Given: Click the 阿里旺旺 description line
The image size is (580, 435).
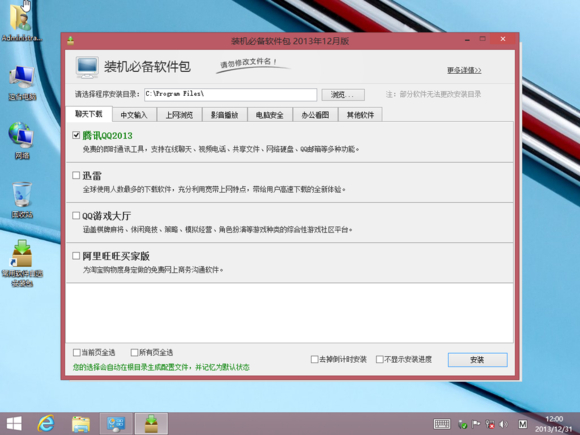Looking at the screenshot, I should click(x=153, y=270).
